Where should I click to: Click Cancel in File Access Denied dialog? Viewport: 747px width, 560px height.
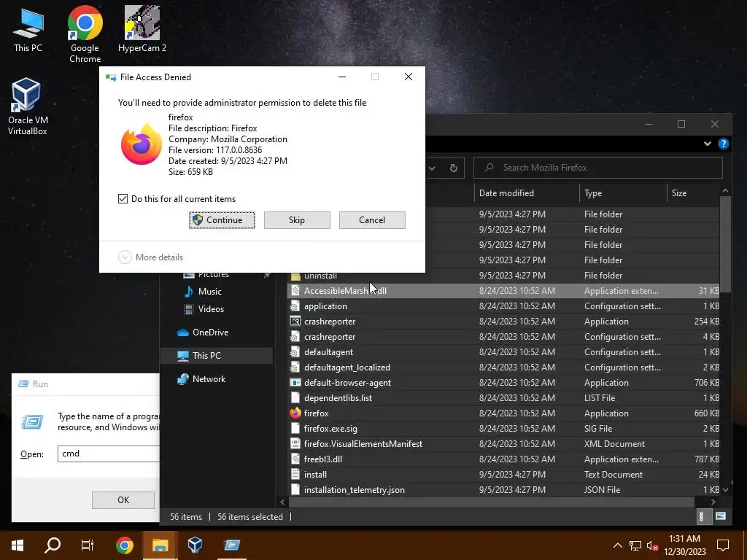click(x=372, y=220)
